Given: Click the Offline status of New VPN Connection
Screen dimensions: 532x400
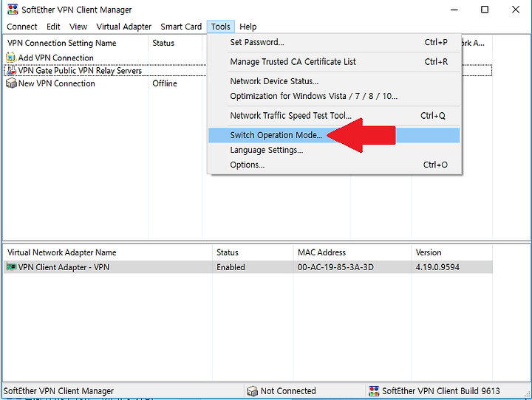Looking at the screenshot, I should click(165, 83).
